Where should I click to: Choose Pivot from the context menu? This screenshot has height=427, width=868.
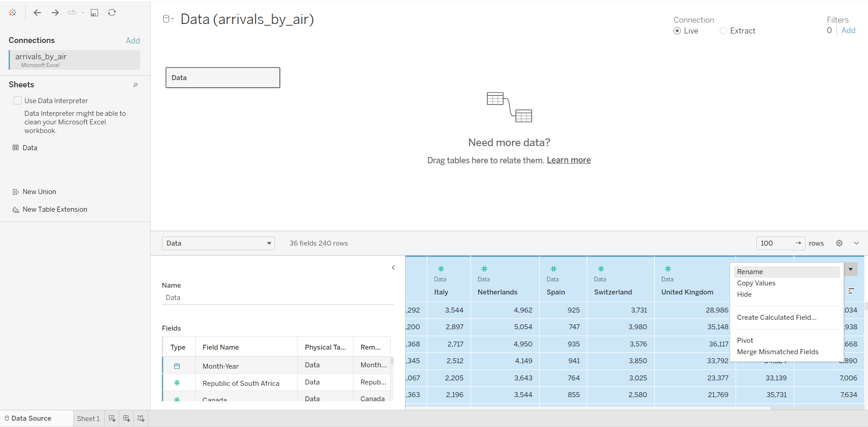pos(745,341)
